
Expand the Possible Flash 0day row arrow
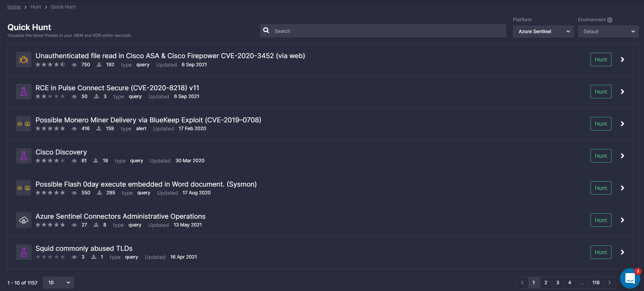[622, 188]
